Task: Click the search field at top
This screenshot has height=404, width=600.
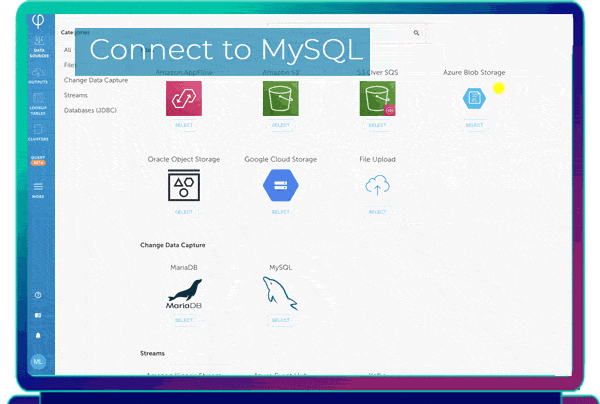Action: 340,33
